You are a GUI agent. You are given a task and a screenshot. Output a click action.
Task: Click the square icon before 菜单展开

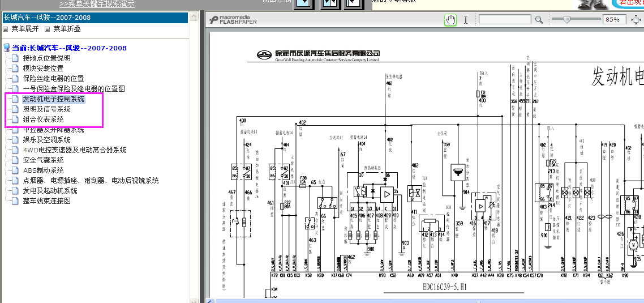pos(5,29)
